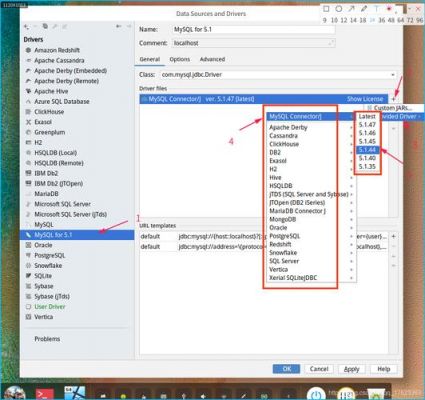The image size is (425, 400).
Task: Add new URL template with plus icon
Action: [394, 236]
